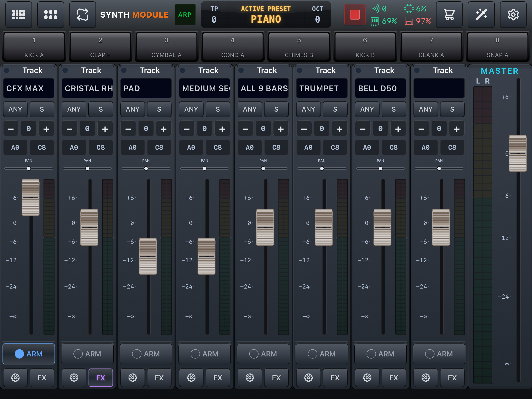This screenshot has width=532, height=399.
Task: Open FX on TRUMPET track
Action: (x=335, y=378)
